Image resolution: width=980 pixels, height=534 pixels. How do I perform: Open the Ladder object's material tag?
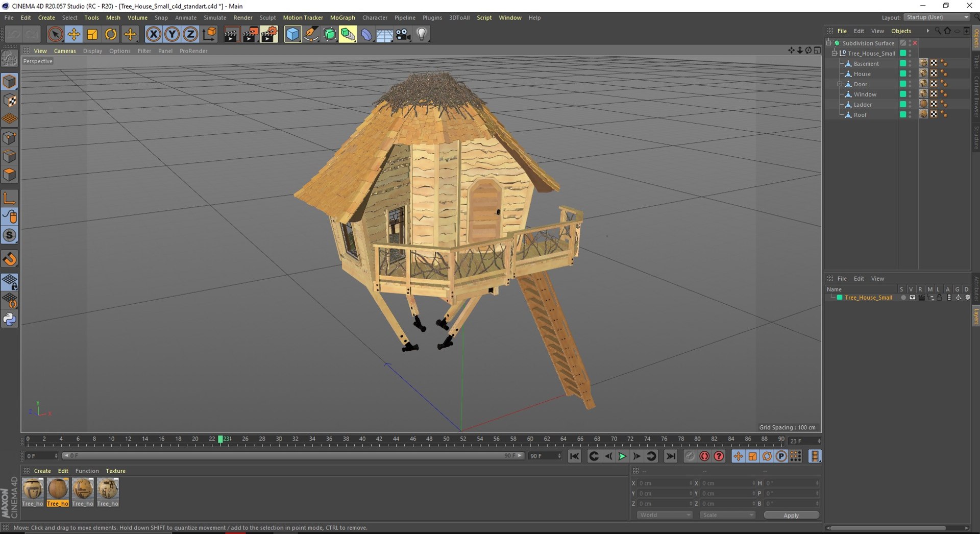click(x=923, y=104)
